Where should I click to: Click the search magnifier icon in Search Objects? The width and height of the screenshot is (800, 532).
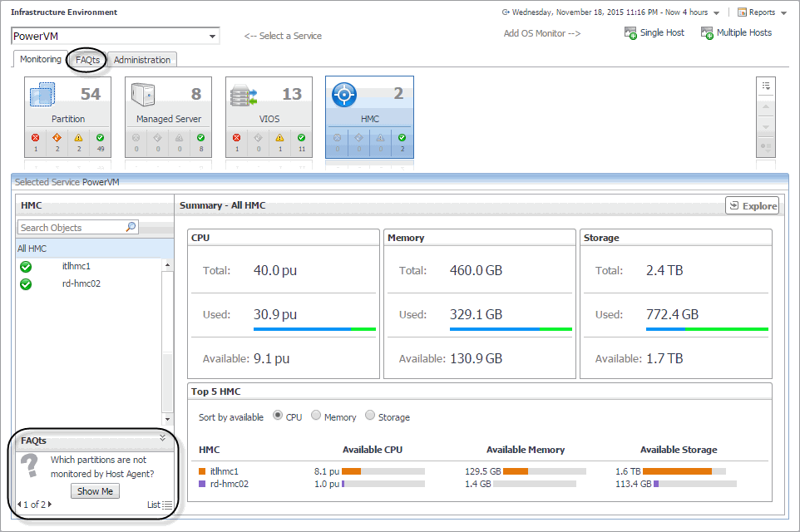131,227
